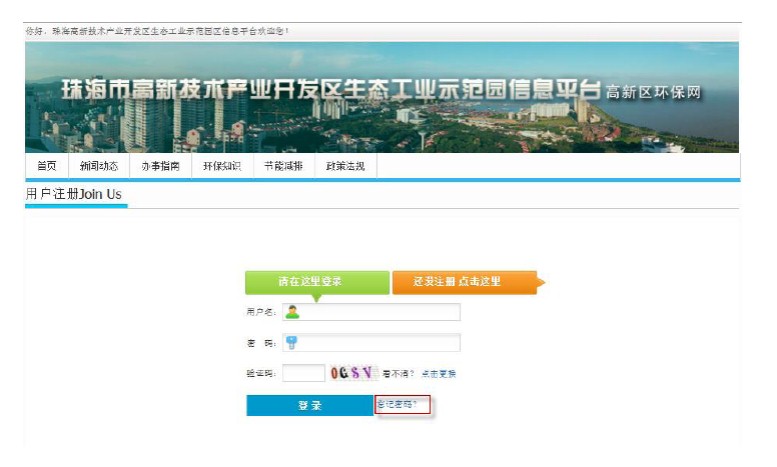777x467 pixels.
Task: Click the captcha image showing 0GSV
Action: pyautogui.click(x=354, y=374)
